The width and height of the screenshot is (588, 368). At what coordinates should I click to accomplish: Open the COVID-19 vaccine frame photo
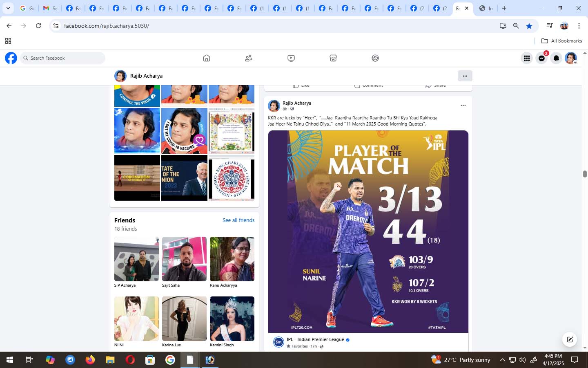(x=184, y=131)
